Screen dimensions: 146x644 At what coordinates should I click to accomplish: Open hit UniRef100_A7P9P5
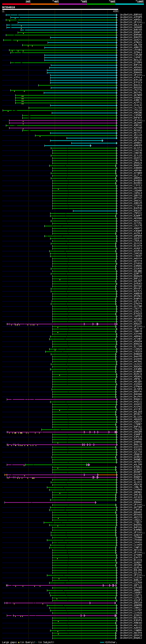pyautogui.click(x=131, y=17)
